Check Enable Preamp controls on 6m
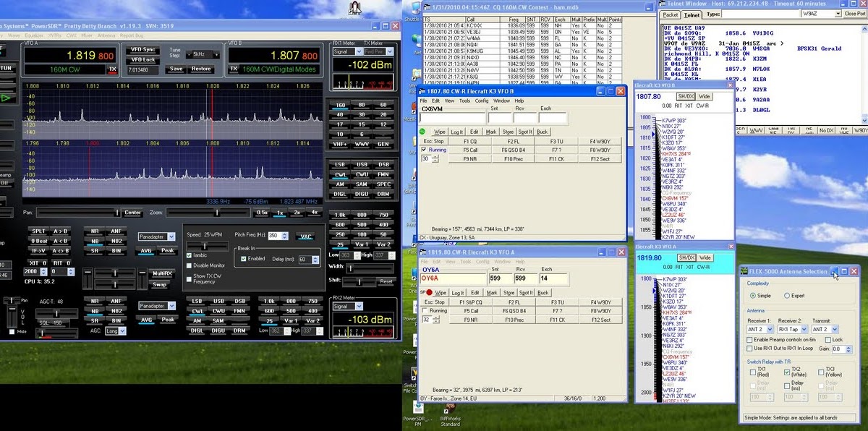 click(x=750, y=339)
